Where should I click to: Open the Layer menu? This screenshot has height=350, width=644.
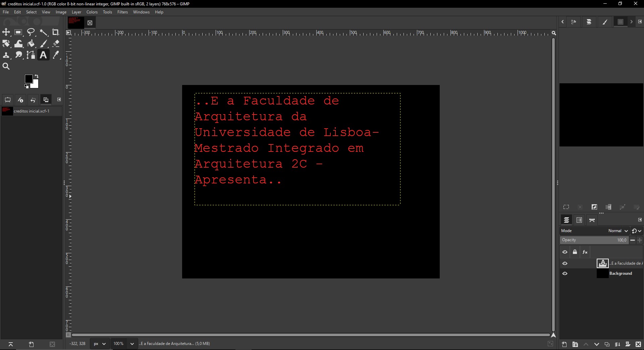click(76, 12)
